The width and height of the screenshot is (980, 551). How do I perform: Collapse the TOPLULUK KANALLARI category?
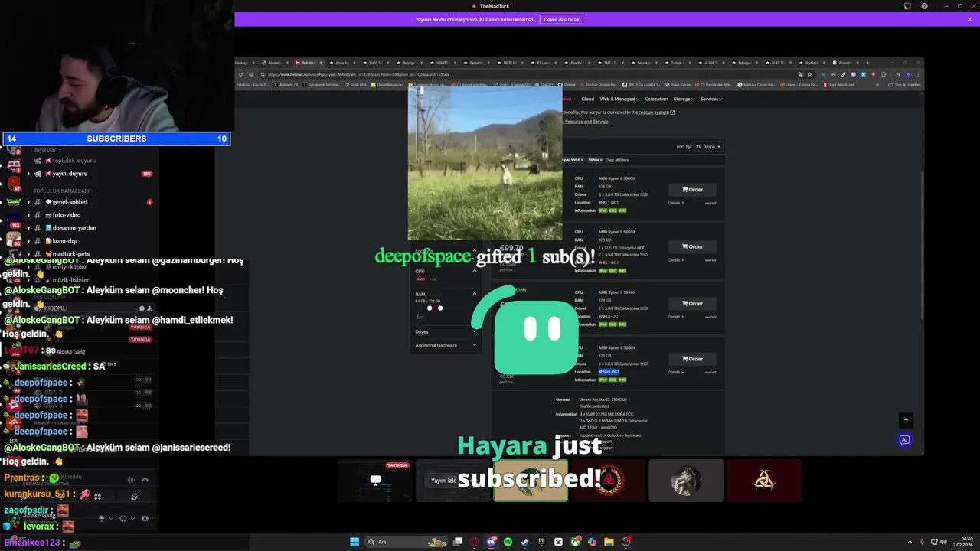tap(64, 191)
